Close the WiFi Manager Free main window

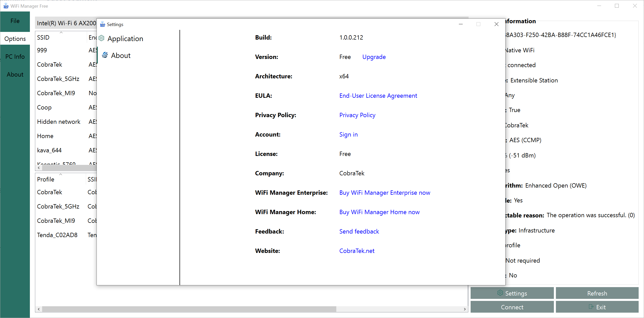click(x=635, y=6)
